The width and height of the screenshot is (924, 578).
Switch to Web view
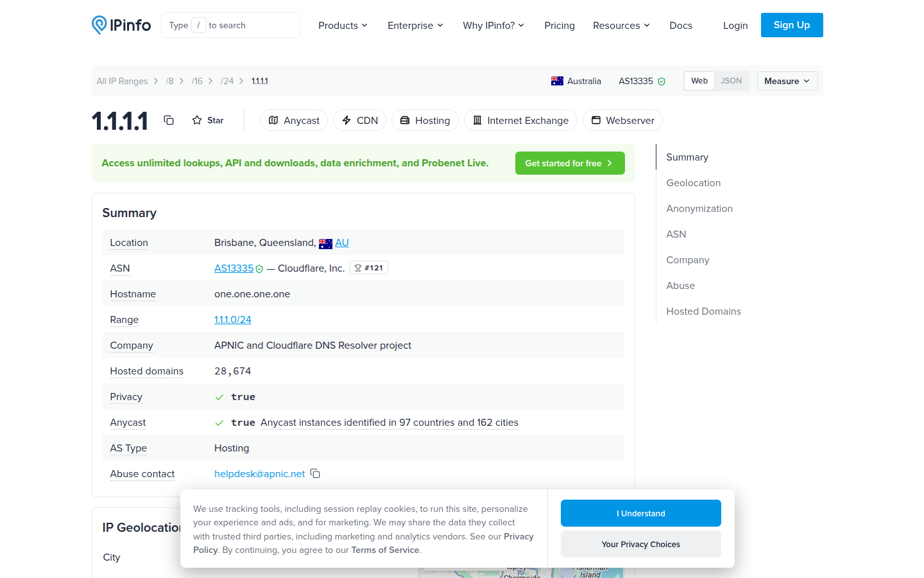coord(699,81)
